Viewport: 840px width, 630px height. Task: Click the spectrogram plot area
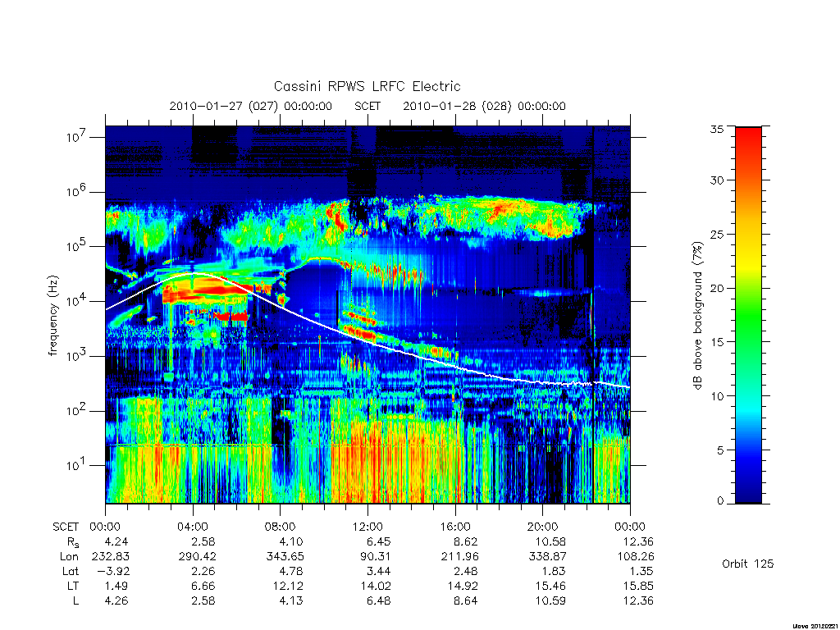coord(367,314)
